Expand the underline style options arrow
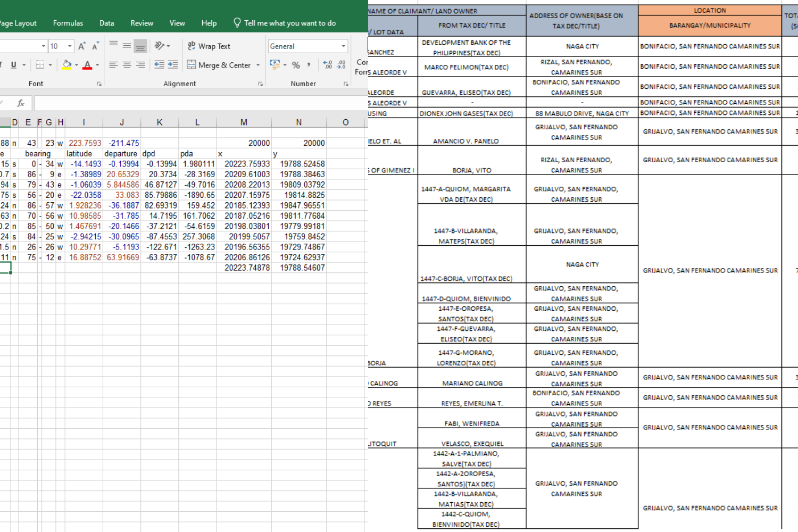The height and width of the screenshot is (532, 798). tap(24, 65)
